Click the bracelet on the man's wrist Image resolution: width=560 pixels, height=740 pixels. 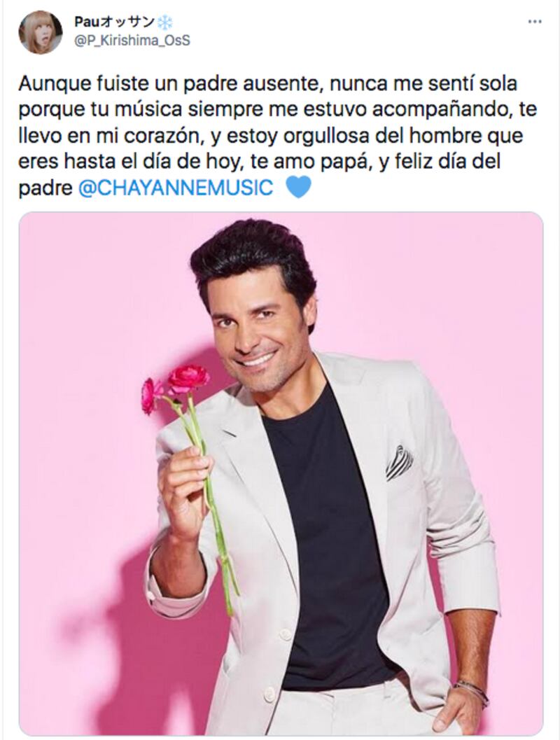(471, 691)
